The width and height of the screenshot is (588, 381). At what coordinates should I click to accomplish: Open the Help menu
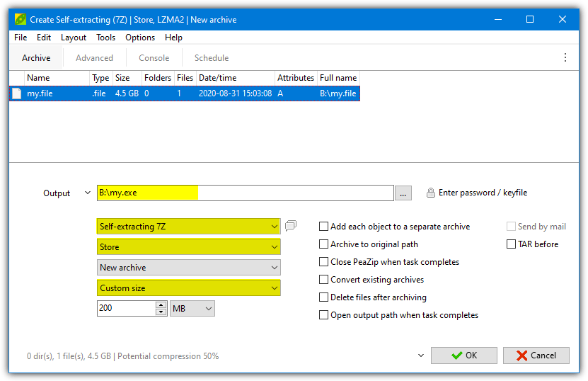(173, 38)
